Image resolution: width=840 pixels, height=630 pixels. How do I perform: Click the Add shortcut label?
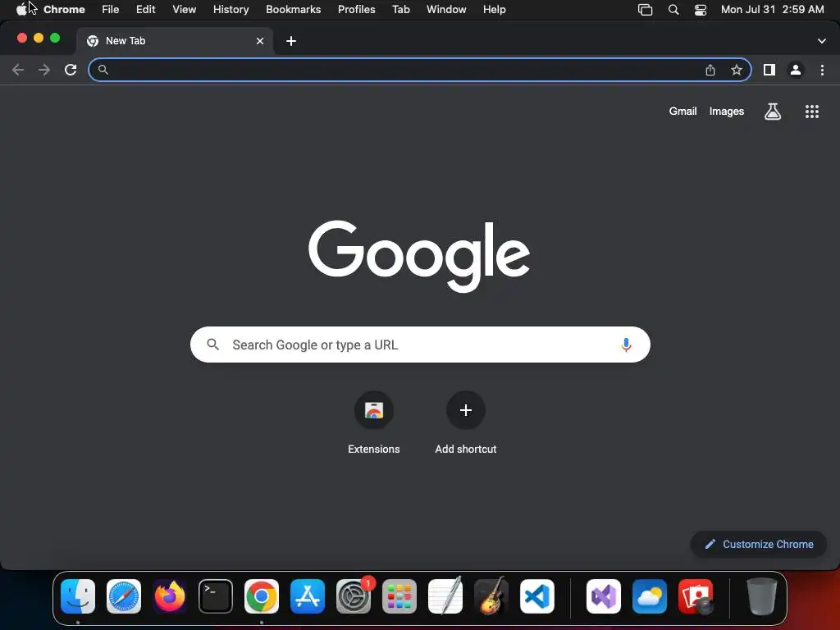pyautogui.click(x=466, y=449)
